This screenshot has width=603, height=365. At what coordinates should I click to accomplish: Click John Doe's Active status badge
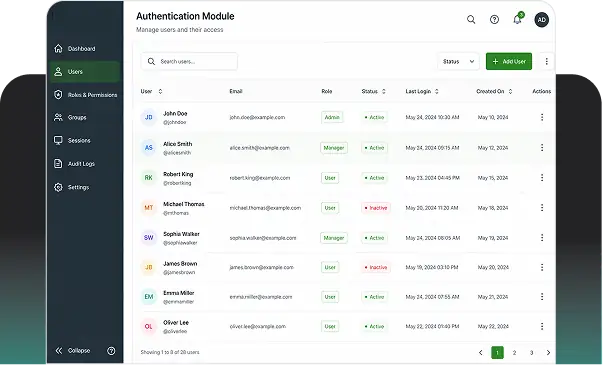coord(374,117)
